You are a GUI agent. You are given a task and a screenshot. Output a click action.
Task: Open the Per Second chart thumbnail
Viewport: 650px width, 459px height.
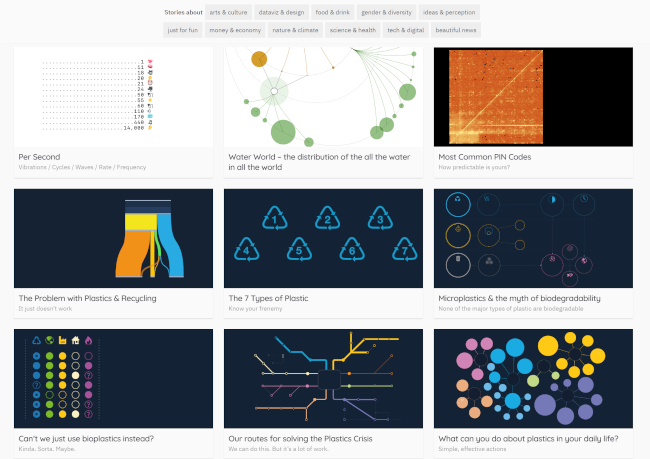[x=113, y=97]
